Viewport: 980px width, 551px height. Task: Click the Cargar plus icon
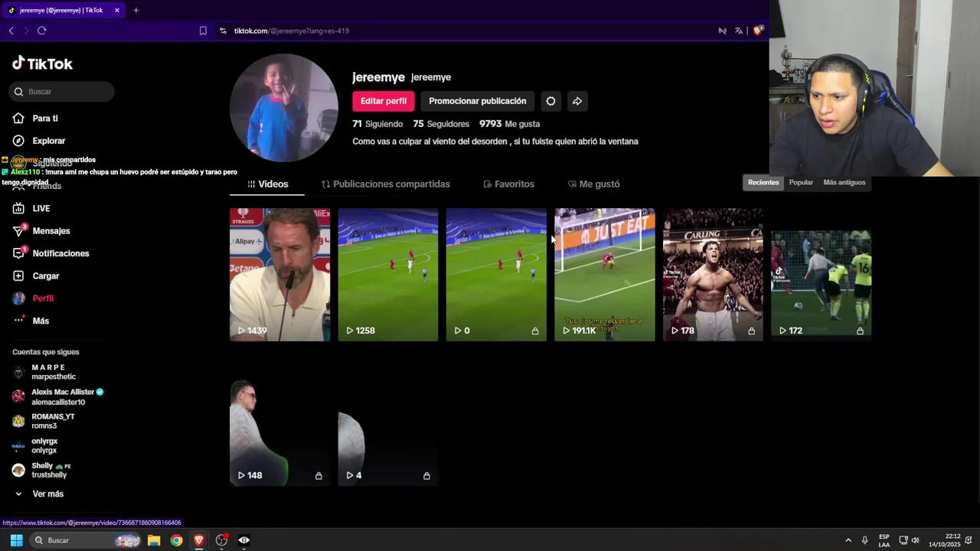click(x=19, y=275)
